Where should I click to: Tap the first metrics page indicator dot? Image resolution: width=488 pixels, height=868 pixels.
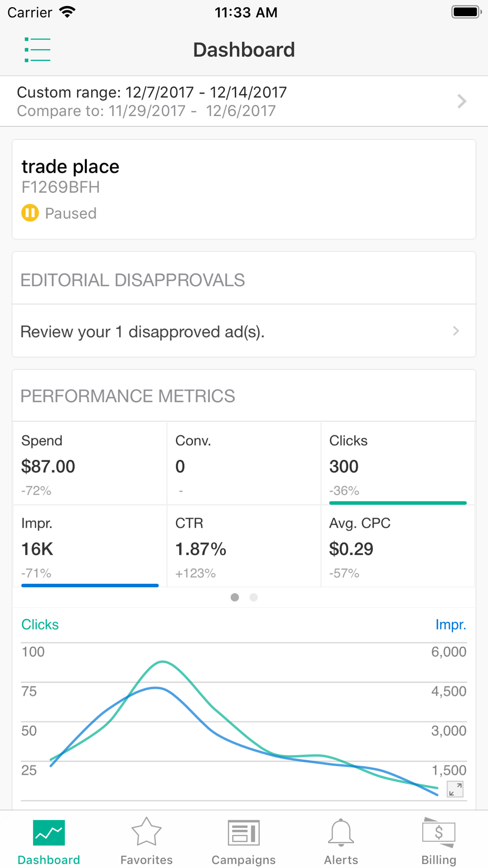point(235,597)
